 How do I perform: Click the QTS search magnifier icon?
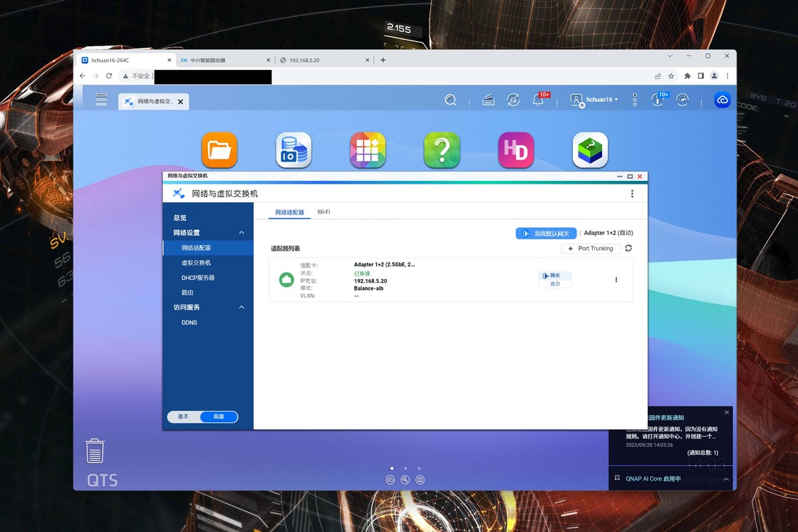pos(450,100)
